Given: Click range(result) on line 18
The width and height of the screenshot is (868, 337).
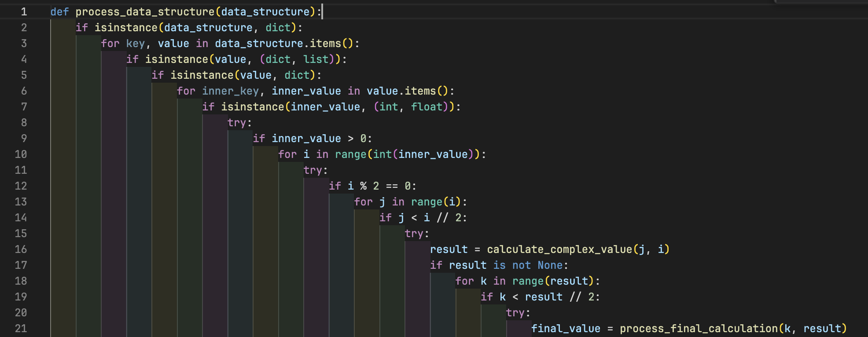Looking at the screenshot, I should tap(553, 281).
